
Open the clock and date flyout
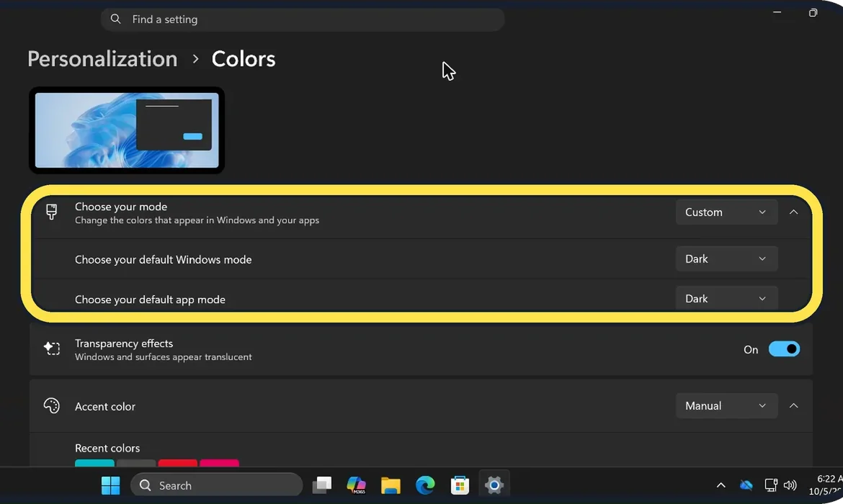point(825,485)
